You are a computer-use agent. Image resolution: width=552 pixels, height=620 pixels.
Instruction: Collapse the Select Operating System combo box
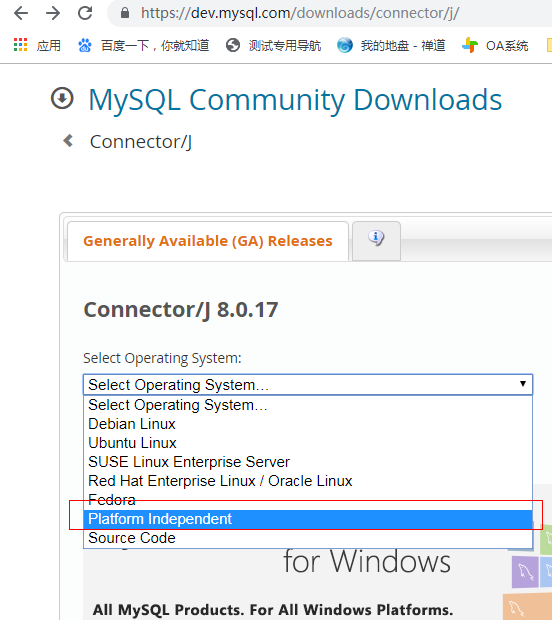308,384
